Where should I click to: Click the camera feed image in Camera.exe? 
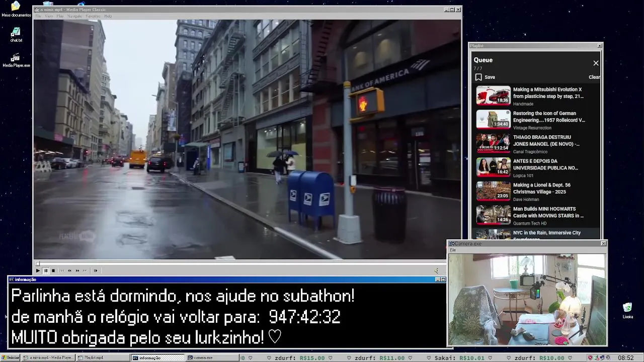pyautogui.click(x=527, y=299)
